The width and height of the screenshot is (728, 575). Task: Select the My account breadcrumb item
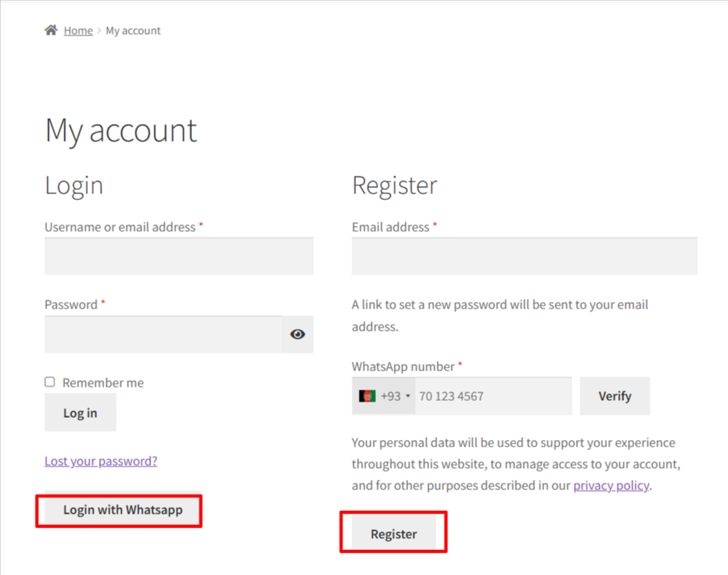pyautogui.click(x=133, y=30)
